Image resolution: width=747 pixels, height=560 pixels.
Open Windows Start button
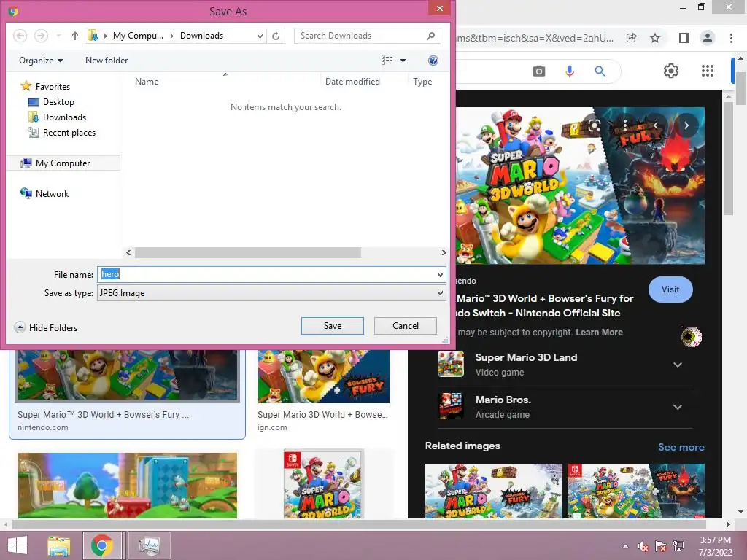point(18,545)
